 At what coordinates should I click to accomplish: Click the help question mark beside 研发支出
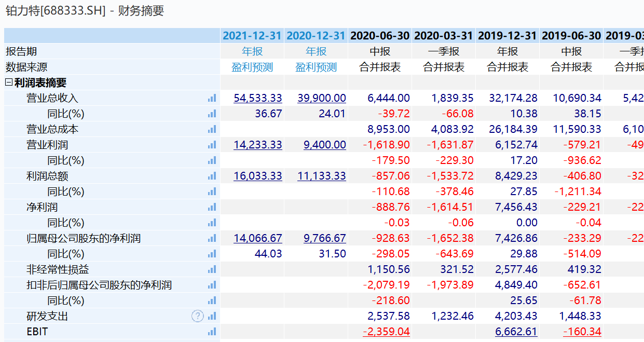(x=198, y=316)
